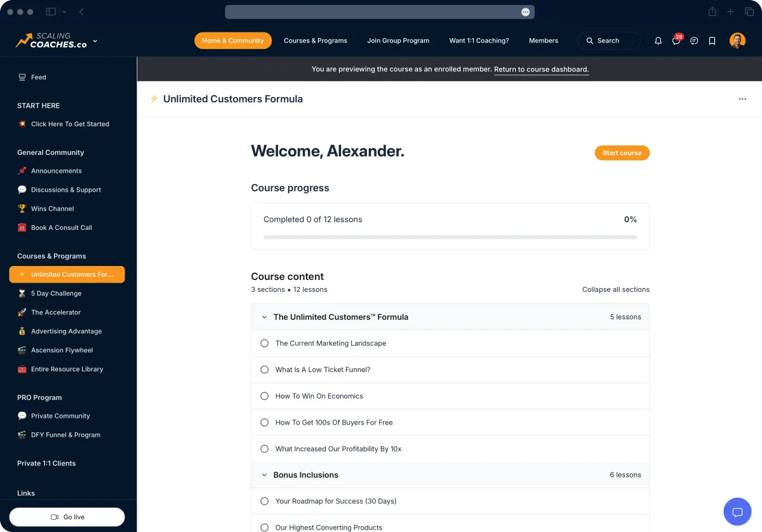Click the browser sidebar toggle icon

coord(51,12)
